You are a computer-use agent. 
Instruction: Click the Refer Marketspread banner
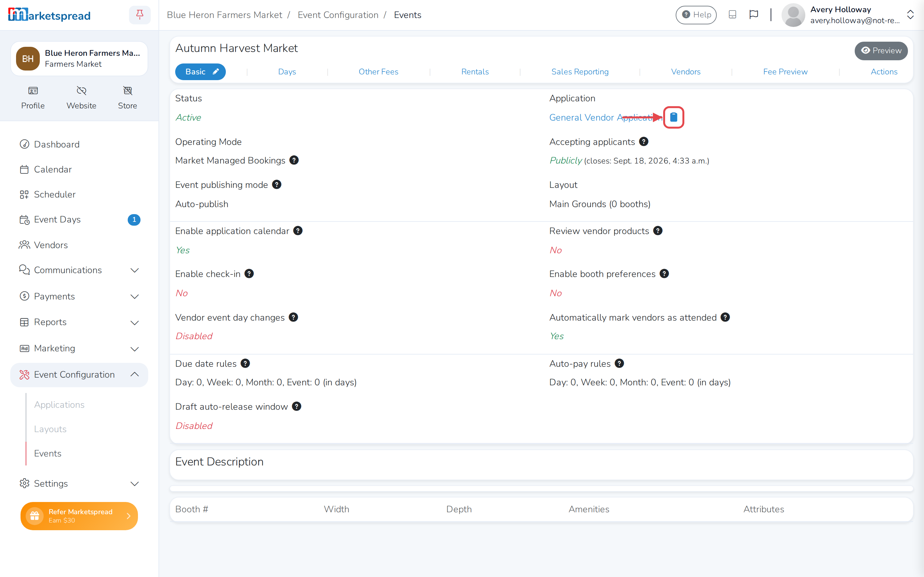tap(79, 516)
